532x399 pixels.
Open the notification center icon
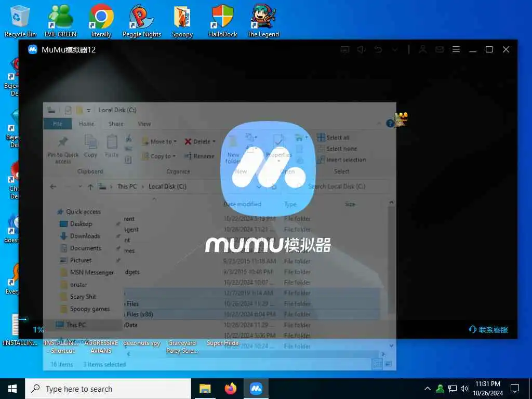point(515,389)
